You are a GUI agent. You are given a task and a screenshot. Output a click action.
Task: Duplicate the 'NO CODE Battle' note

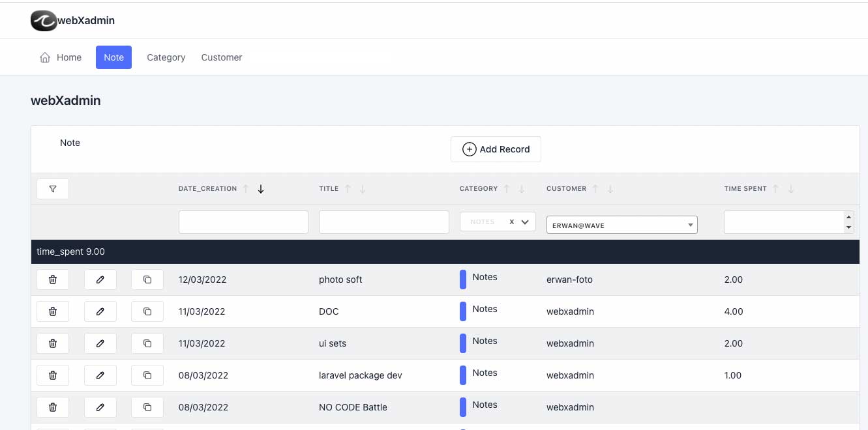point(147,407)
